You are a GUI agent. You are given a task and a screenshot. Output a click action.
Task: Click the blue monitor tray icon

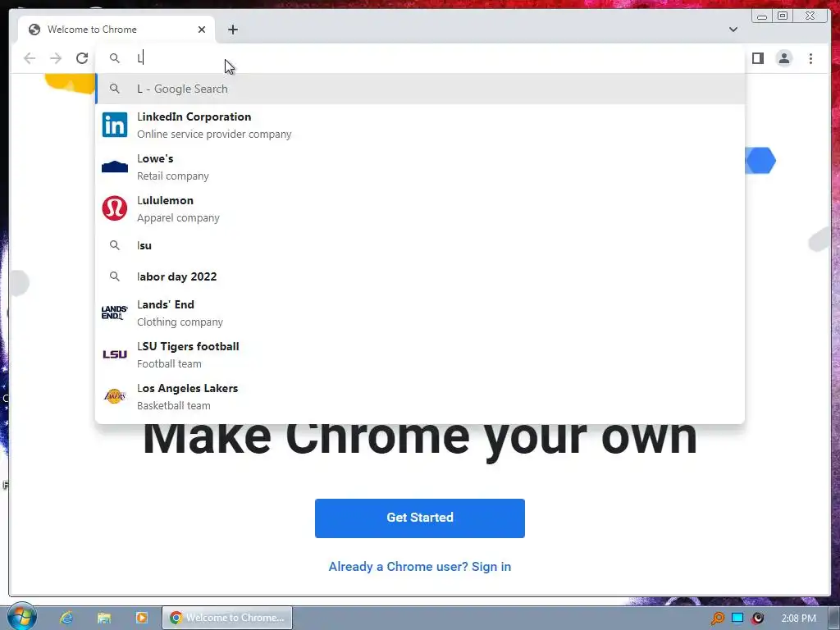click(737, 618)
